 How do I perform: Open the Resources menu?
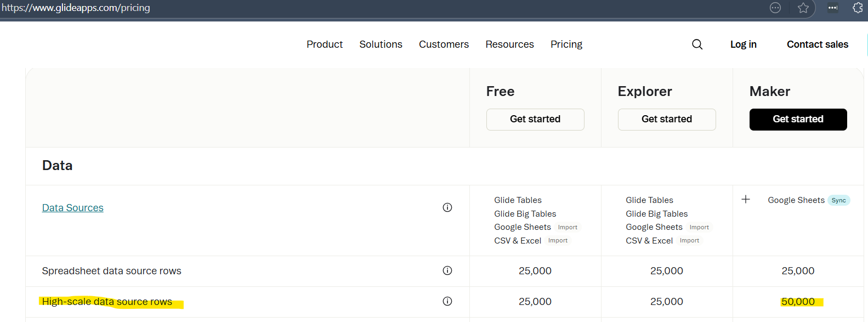(509, 44)
